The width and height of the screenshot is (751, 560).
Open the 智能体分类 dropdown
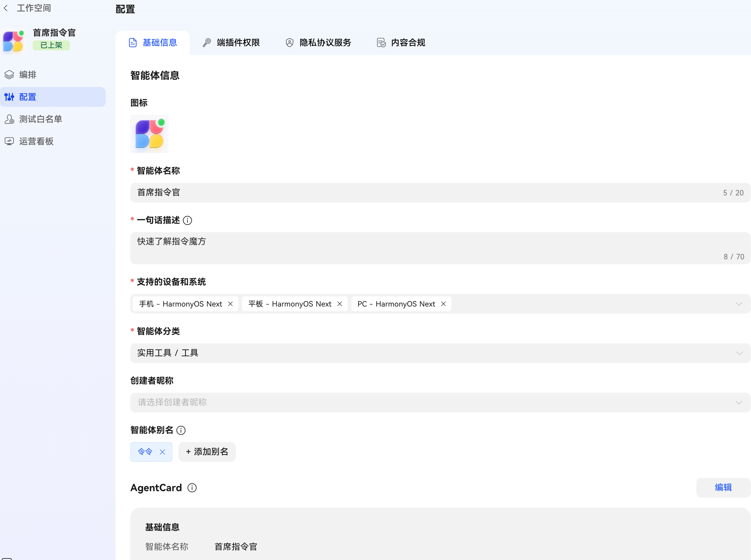[x=739, y=353]
